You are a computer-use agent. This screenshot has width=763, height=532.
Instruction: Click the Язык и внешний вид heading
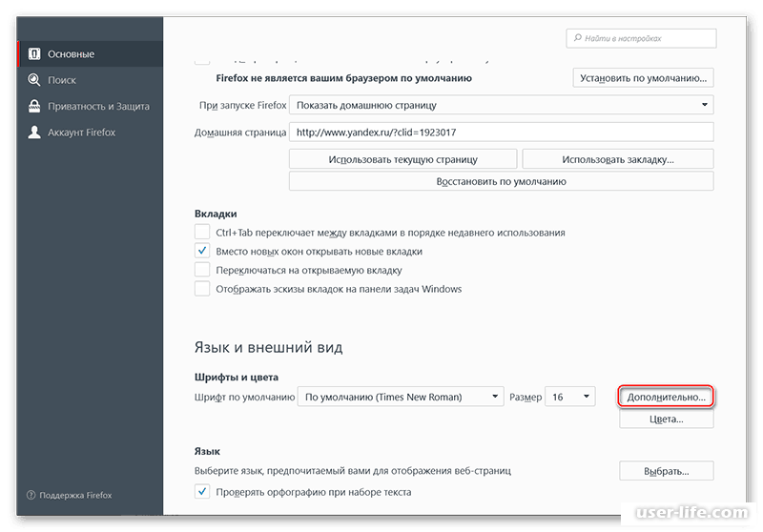pyautogui.click(x=269, y=347)
